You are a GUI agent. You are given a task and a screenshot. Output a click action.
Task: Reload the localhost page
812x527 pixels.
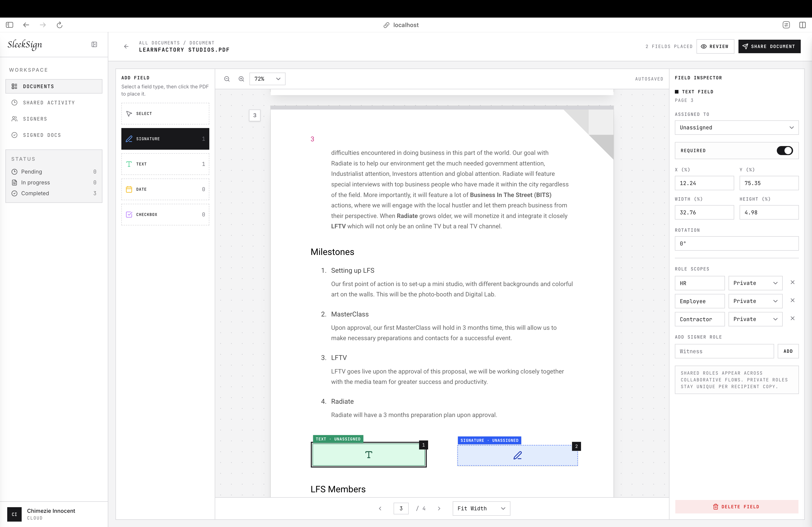[x=59, y=25]
